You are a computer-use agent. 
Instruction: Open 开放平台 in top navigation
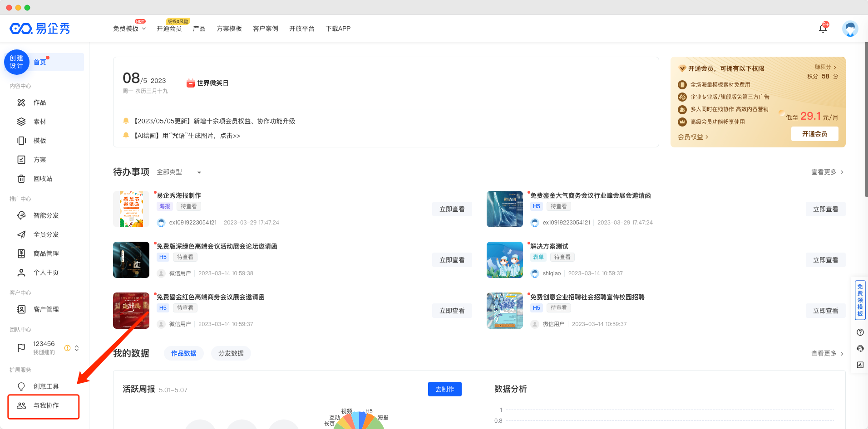(x=302, y=29)
